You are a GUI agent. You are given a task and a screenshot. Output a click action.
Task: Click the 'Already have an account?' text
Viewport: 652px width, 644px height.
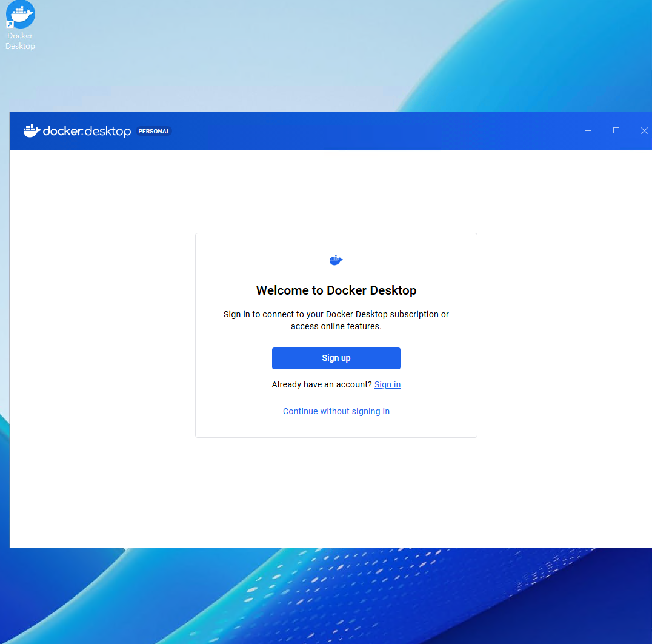point(321,384)
